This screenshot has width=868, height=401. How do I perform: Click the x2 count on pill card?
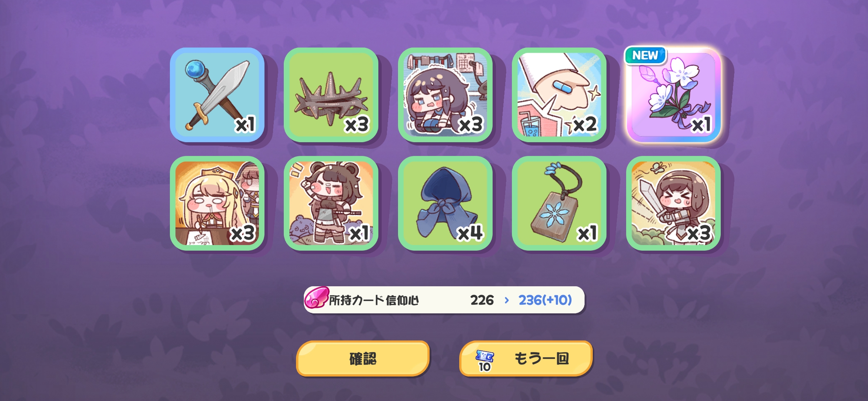[585, 124]
